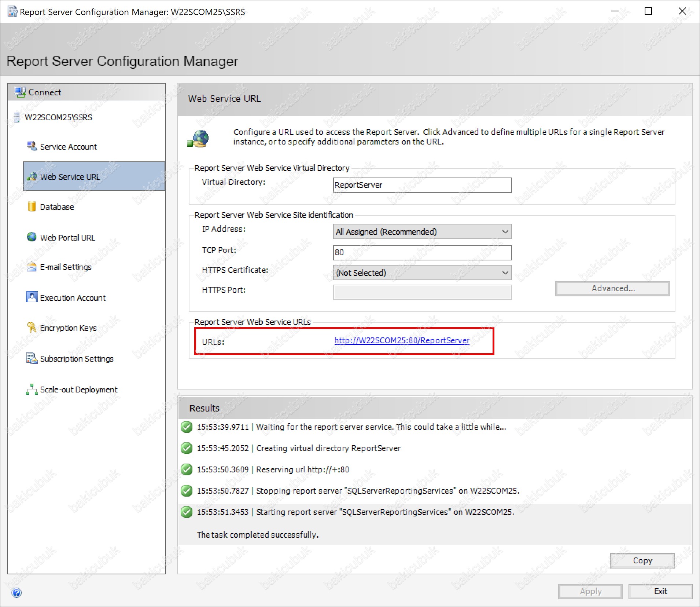Click success icon for 'Waiting for the report server'
Image resolution: width=700 pixels, height=607 pixels.
[x=187, y=427]
